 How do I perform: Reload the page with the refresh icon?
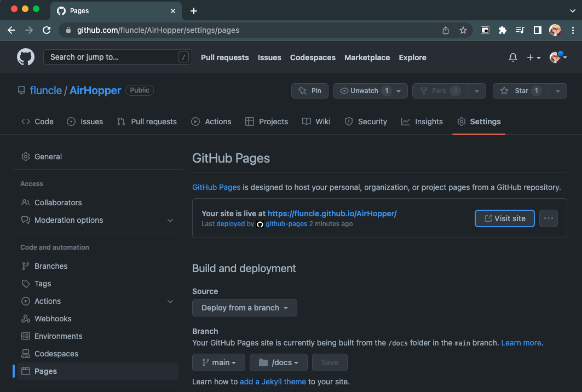tap(47, 30)
